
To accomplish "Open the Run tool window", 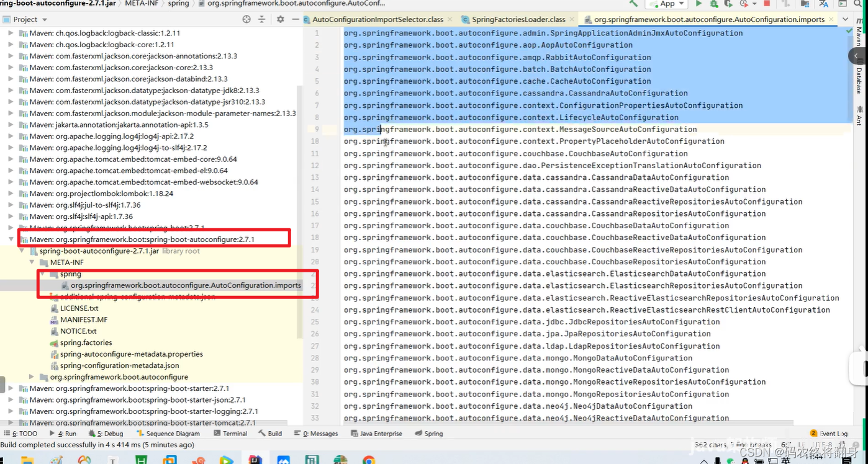I will pyautogui.click(x=62, y=434).
